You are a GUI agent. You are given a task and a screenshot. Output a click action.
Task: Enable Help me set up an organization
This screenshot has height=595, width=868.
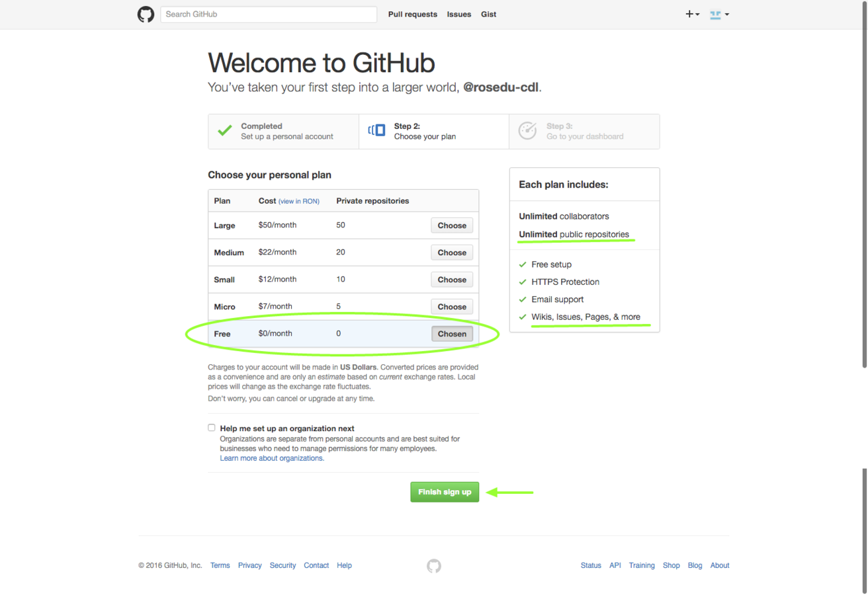coord(212,428)
